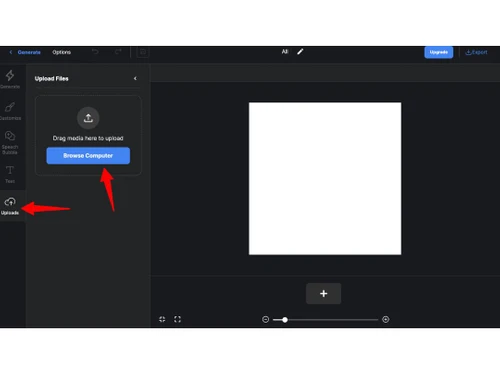Click the zoom slider handle
500x375 pixels.
285,320
